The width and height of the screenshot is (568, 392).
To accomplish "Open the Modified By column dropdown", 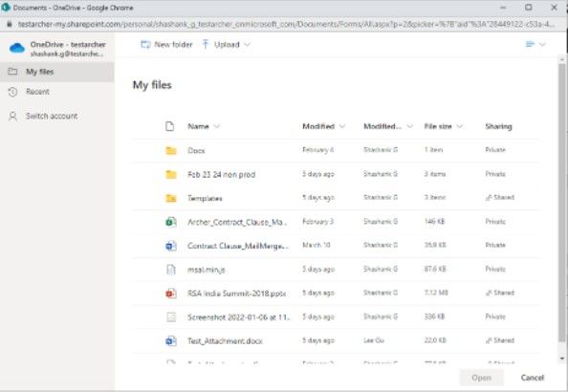I will point(409,126).
